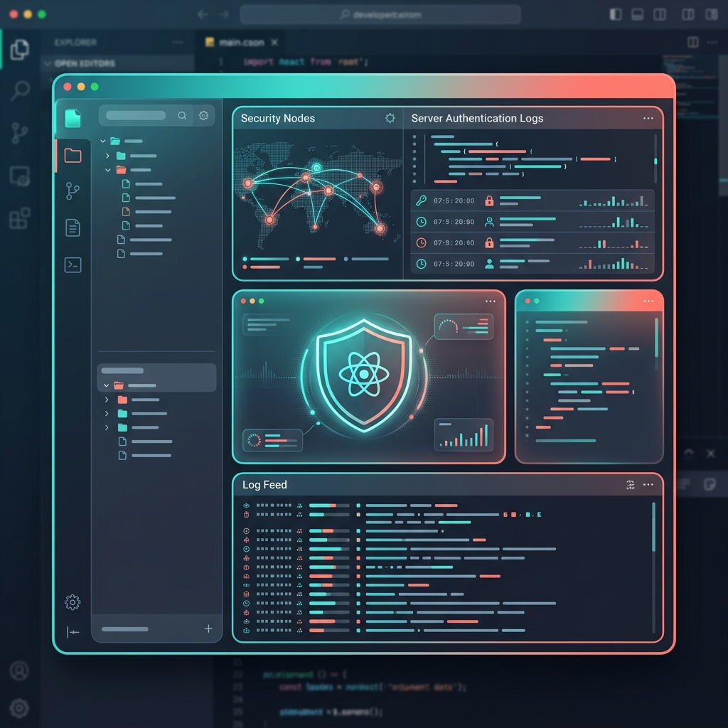The image size is (728, 728).
Task: Expand the first teal folder in the lower tree
Action: tap(107, 414)
